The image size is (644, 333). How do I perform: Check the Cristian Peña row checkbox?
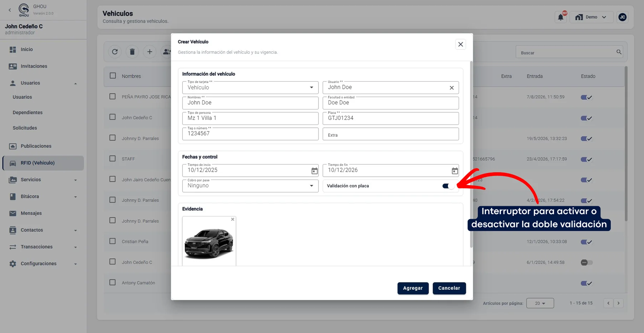coord(113,241)
